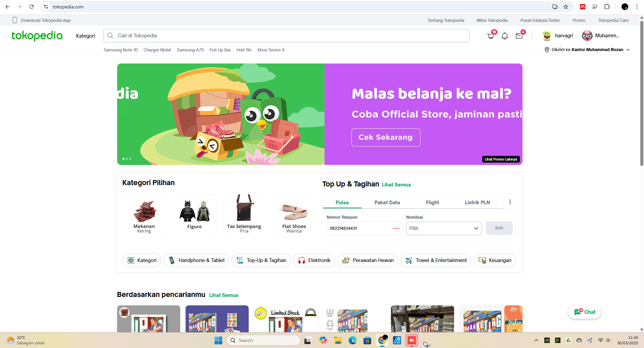
Task: Click the Download Tokopedia App phone icon
Action: click(15, 20)
